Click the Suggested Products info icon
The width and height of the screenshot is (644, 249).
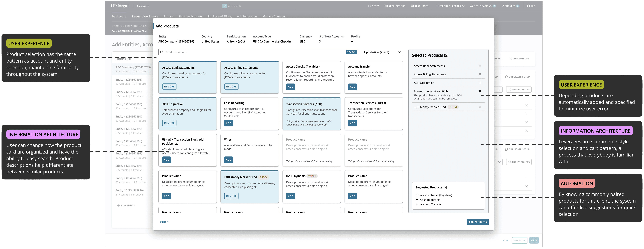pos(445,188)
